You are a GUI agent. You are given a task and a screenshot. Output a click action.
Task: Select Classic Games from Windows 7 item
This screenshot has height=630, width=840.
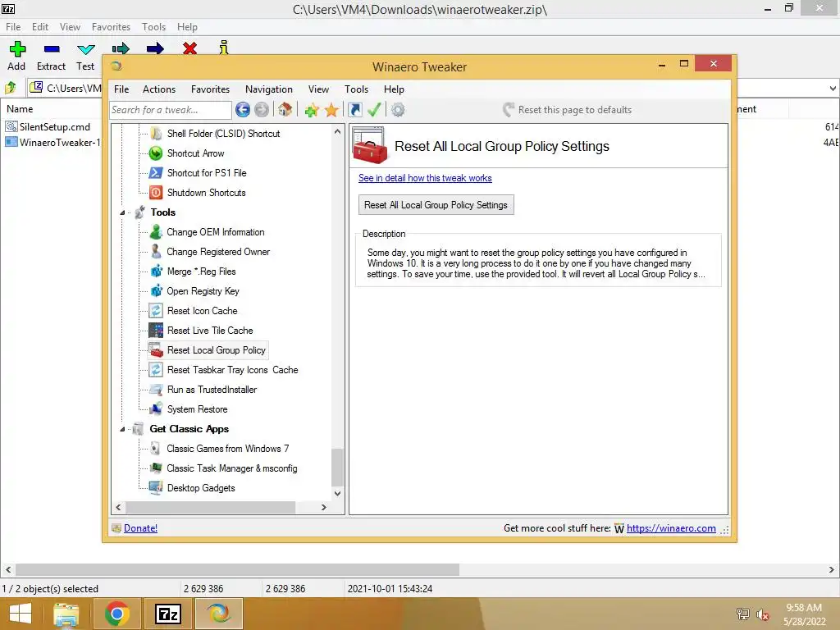click(x=228, y=449)
